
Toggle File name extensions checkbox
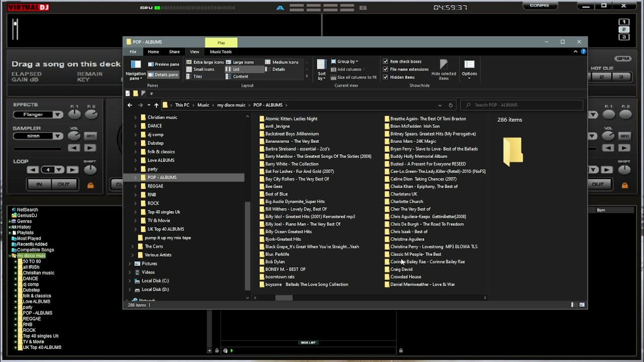[x=406, y=69]
